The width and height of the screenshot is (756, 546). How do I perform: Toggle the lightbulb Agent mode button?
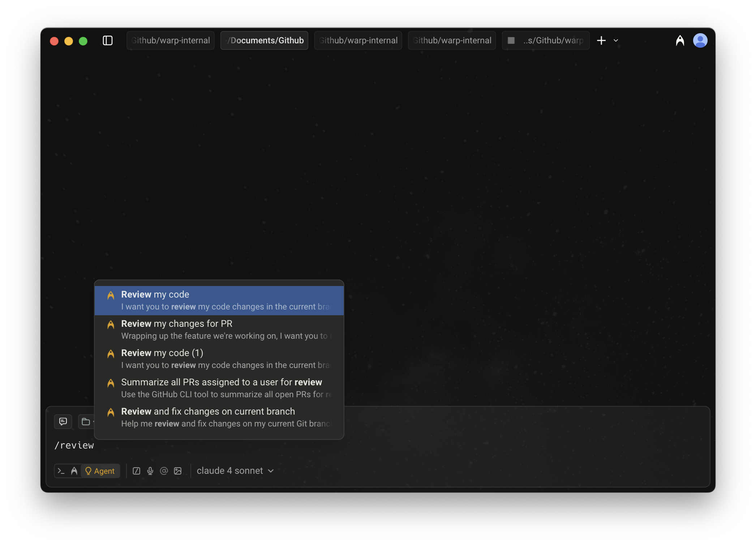point(100,471)
